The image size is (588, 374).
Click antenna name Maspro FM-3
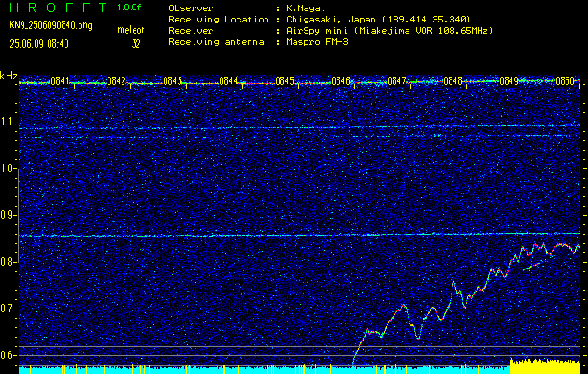317,42
